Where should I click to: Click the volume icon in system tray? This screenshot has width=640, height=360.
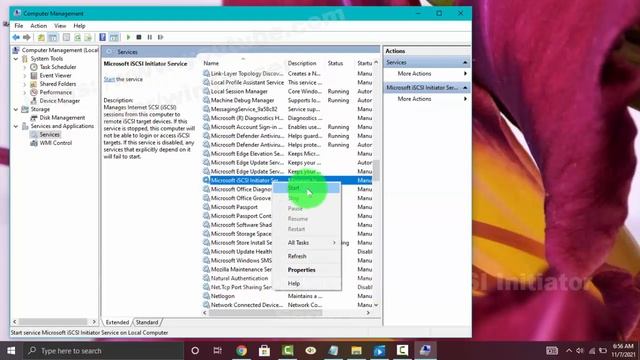point(580,351)
